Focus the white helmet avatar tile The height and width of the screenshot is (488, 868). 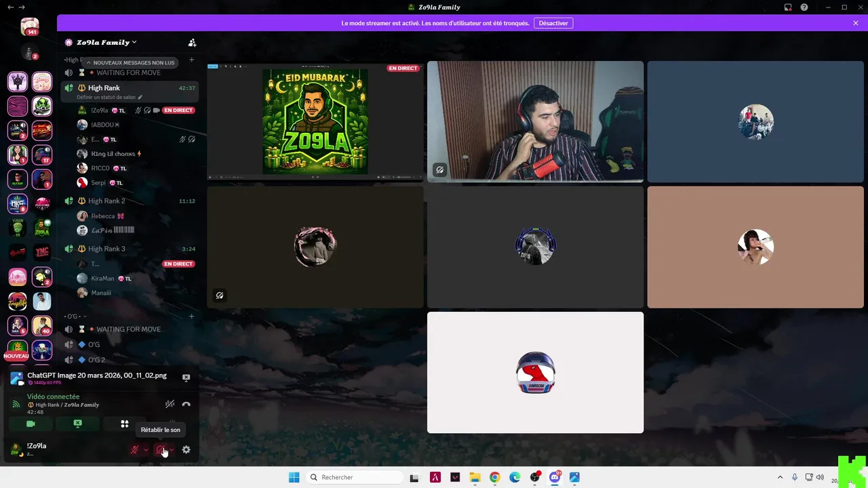[x=535, y=372]
